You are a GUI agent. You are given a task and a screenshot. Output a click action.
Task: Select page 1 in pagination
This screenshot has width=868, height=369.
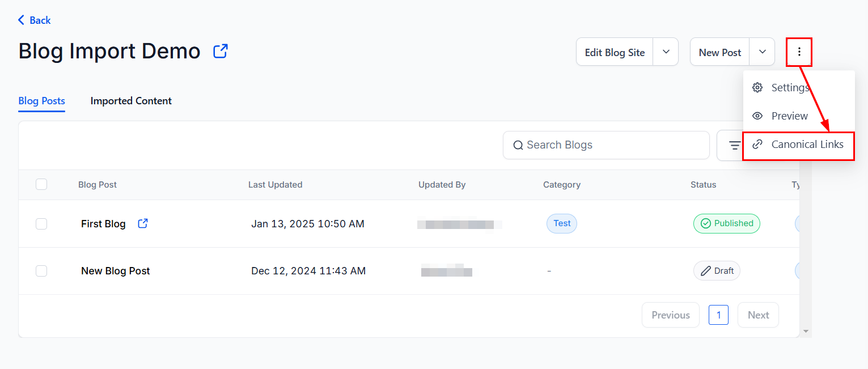tap(718, 315)
